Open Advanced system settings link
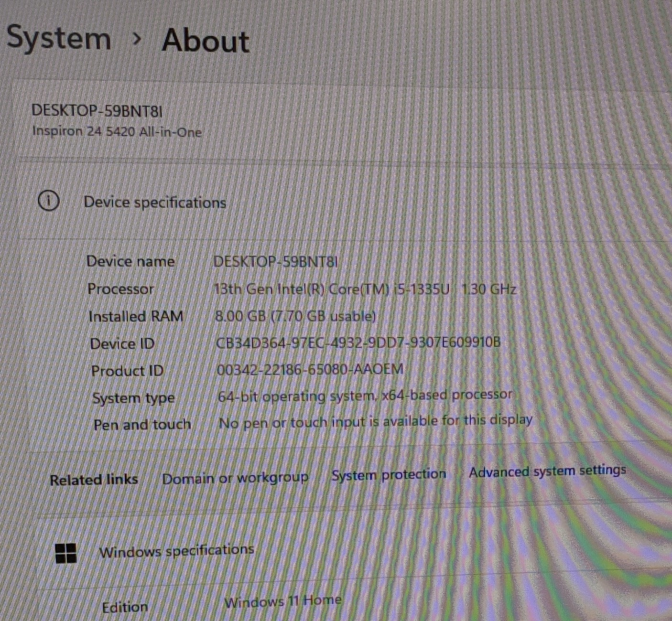 coord(547,471)
